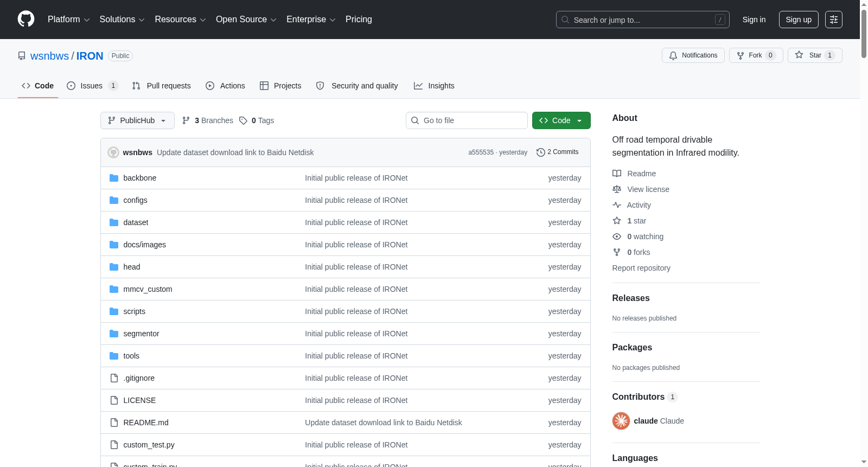Viewport: 868px width, 467px height.
Task: Select the Code tab
Action: (38, 86)
